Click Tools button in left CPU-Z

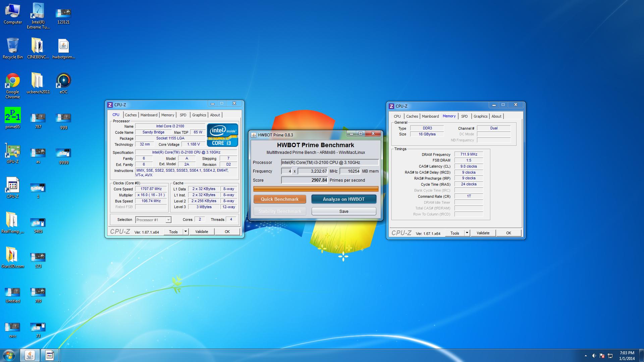pyautogui.click(x=173, y=232)
